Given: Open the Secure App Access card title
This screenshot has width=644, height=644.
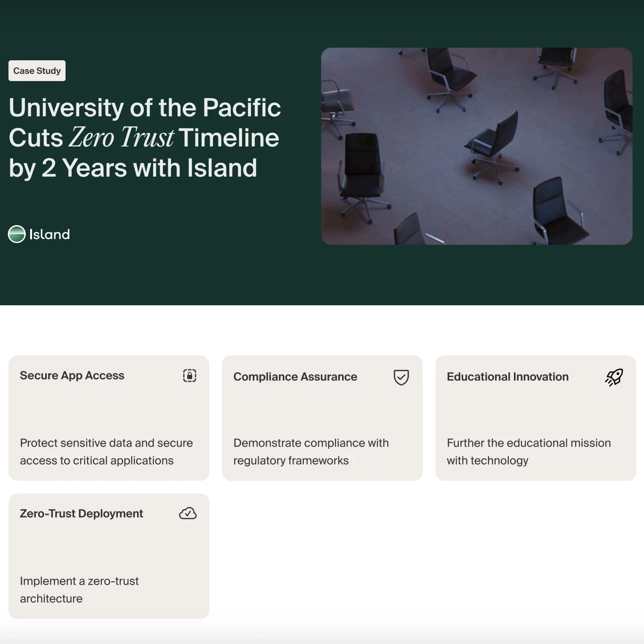Looking at the screenshot, I should [x=72, y=375].
